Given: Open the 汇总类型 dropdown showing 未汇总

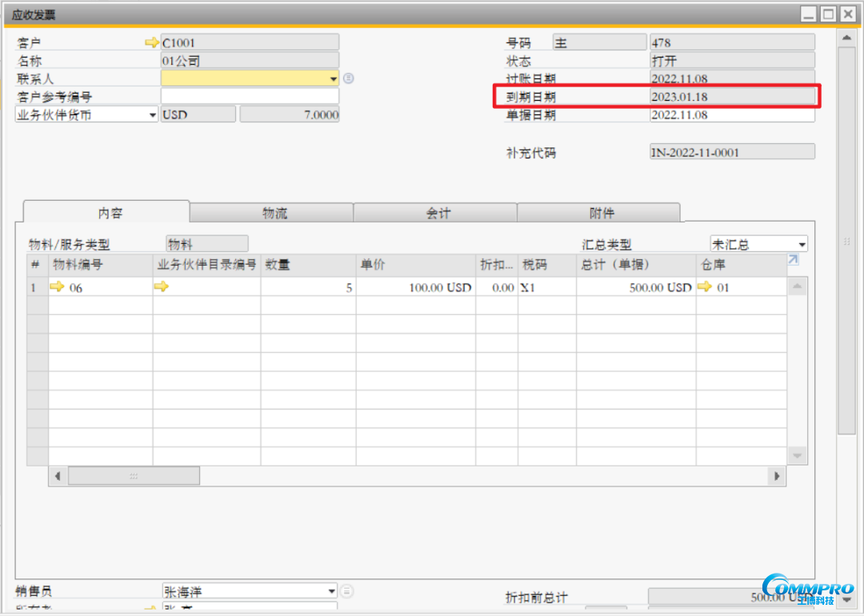Looking at the screenshot, I should (x=801, y=245).
